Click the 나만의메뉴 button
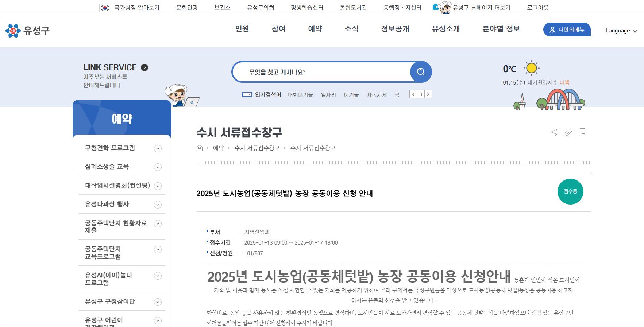 point(567,30)
